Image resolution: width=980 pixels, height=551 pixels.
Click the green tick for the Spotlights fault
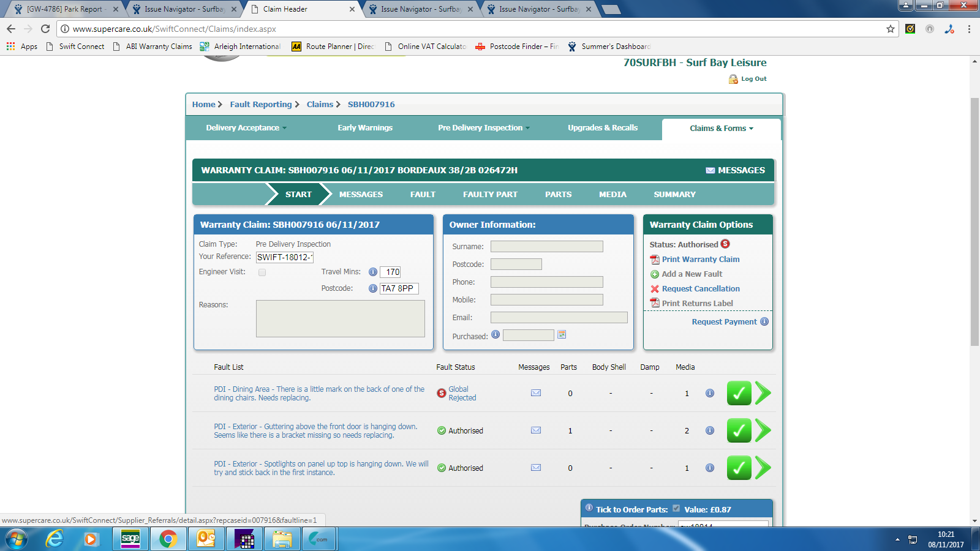(x=739, y=468)
